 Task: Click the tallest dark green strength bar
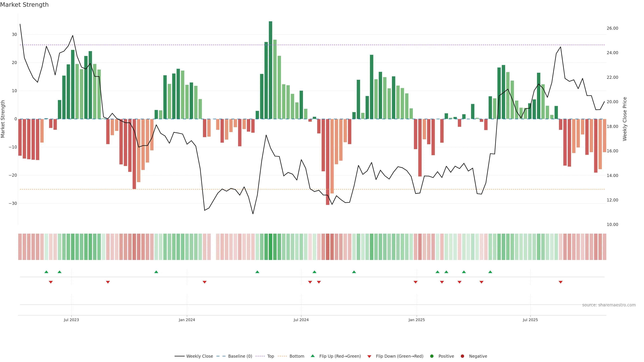[271, 70]
